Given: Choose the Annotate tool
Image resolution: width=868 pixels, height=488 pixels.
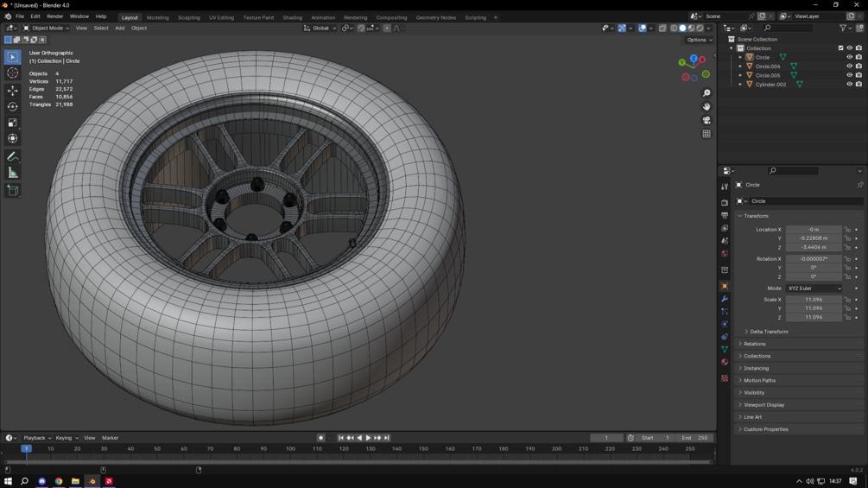Looking at the screenshot, I should pos(12,156).
